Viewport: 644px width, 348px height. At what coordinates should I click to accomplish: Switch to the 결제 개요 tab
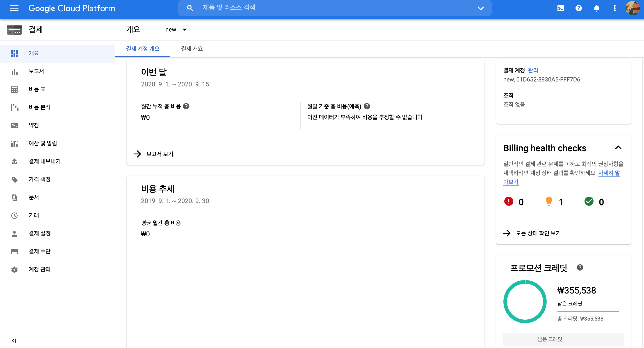click(192, 49)
